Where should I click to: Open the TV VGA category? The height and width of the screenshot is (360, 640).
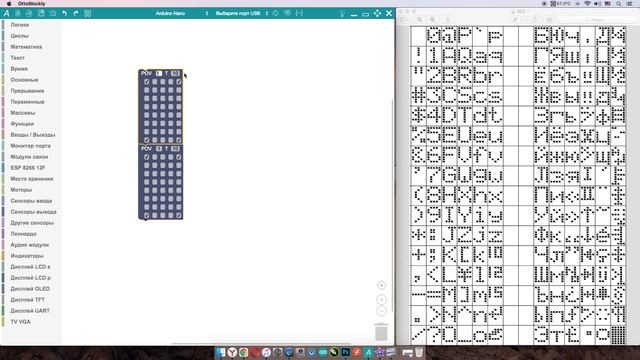coord(20,322)
